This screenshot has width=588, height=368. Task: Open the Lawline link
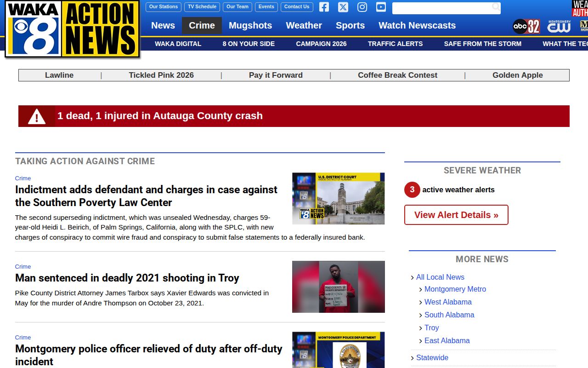coord(59,75)
